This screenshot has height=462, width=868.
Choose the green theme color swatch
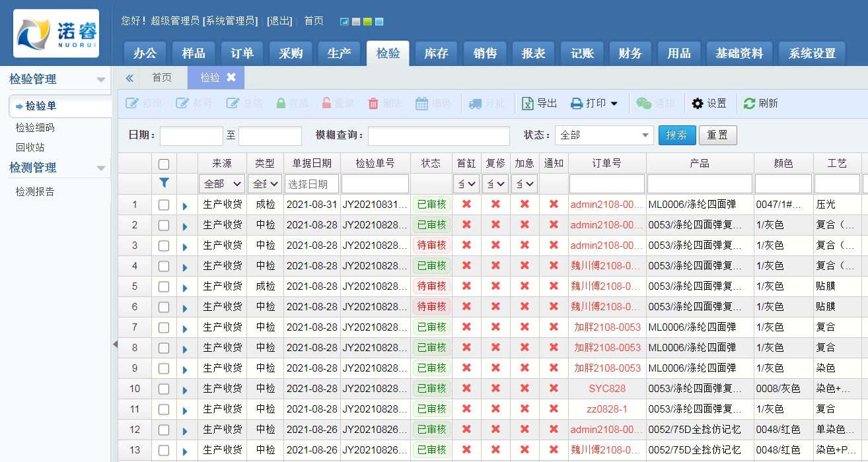[x=367, y=22]
